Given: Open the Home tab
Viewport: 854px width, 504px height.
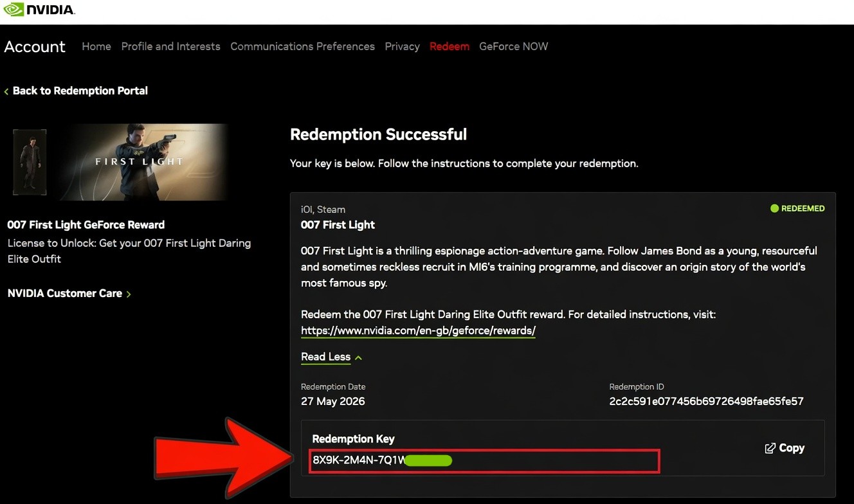Looking at the screenshot, I should [96, 46].
